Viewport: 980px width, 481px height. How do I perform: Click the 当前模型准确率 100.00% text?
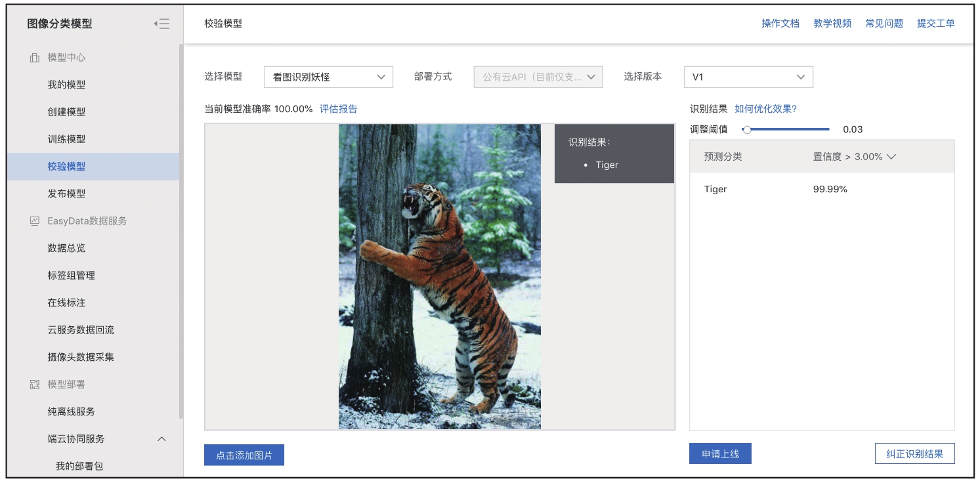pyautogui.click(x=259, y=109)
